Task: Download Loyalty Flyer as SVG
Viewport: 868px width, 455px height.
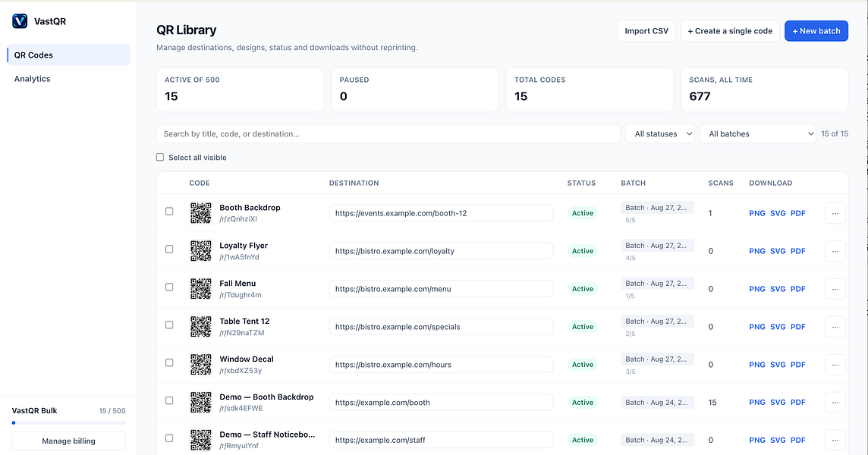Action: 778,251
